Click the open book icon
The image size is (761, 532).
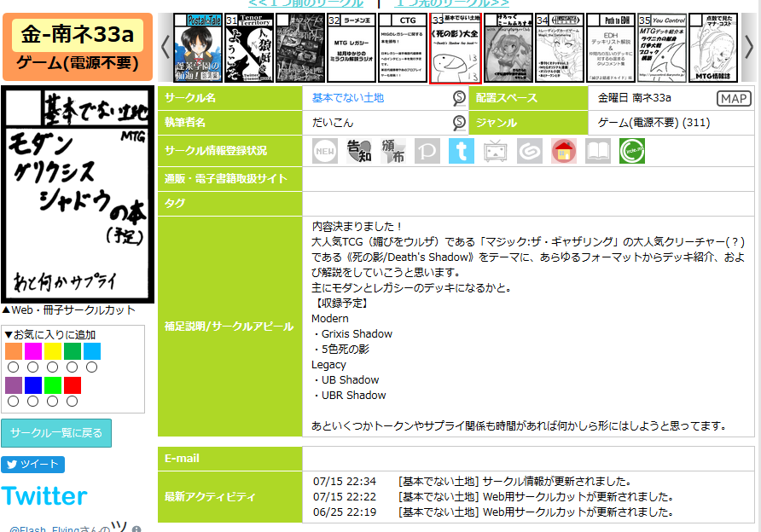point(598,151)
